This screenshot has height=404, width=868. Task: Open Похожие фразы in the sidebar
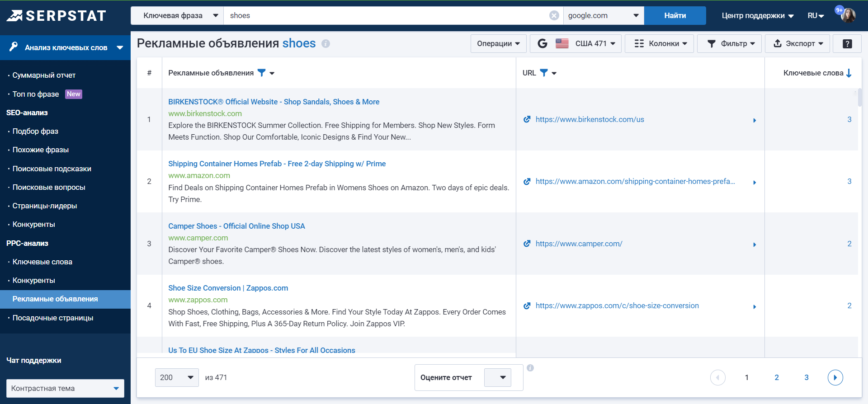click(41, 150)
